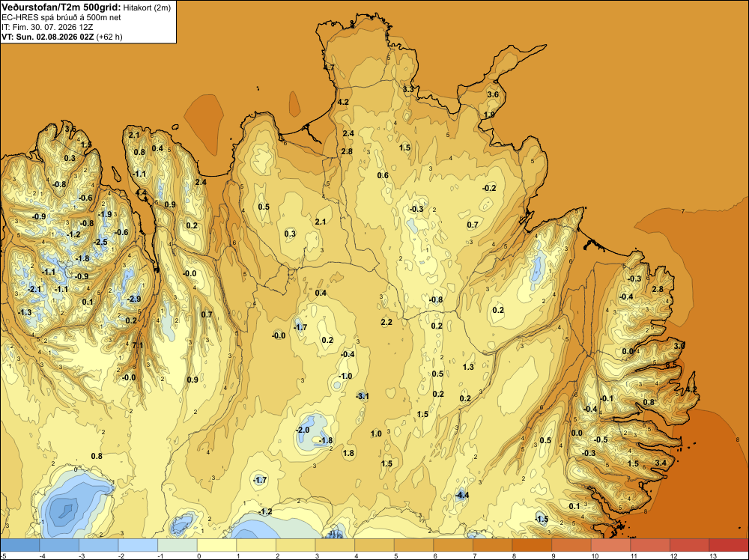
Task: Click the -2.9 temperature label
Action: [134, 299]
